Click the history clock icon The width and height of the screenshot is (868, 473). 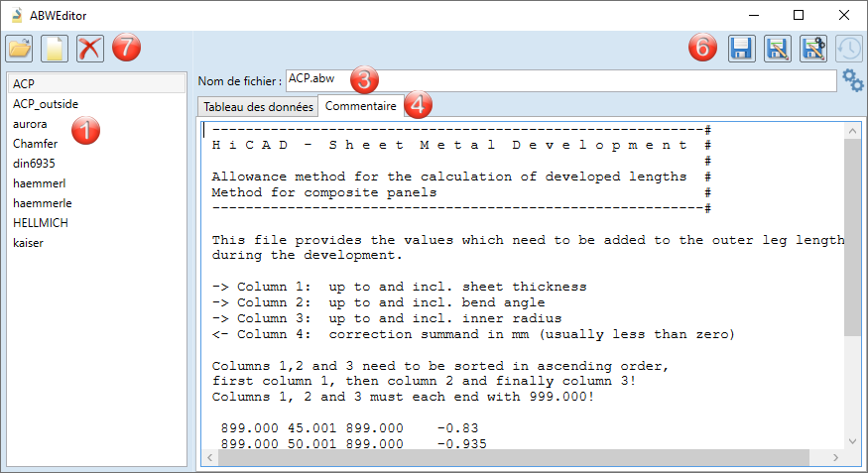tap(848, 49)
